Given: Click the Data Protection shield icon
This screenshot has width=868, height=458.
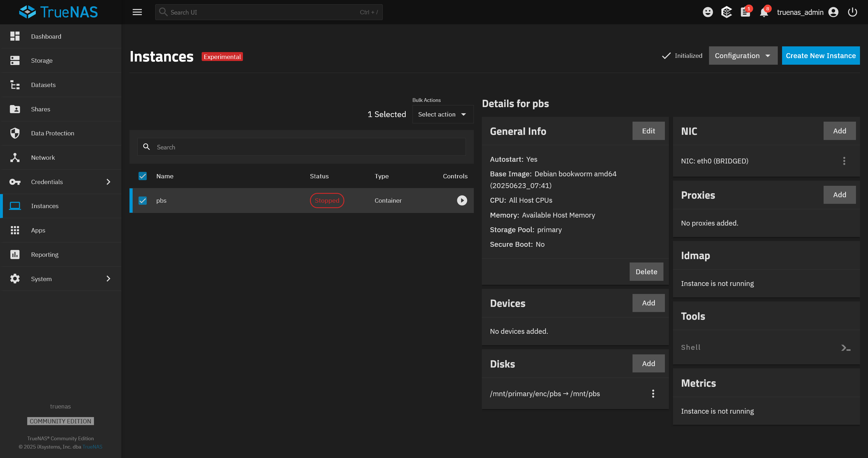Looking at the screenshot, I should [x=15, y=133].
